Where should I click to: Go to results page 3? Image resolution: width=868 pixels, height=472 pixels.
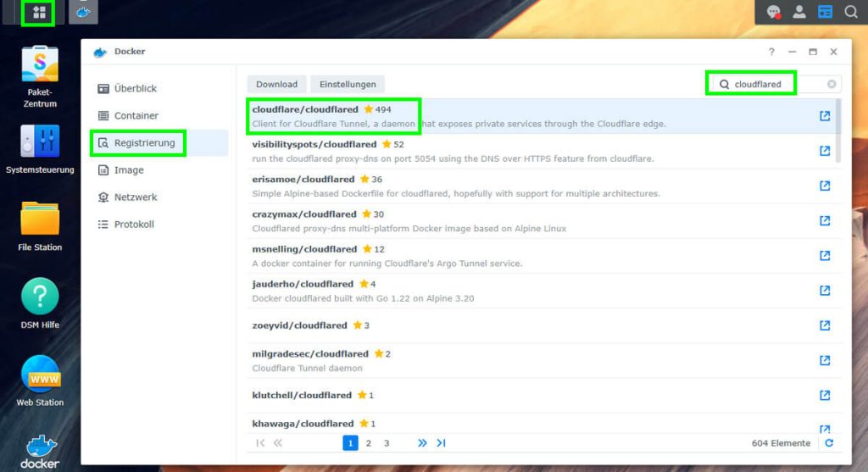click(387, 442)
